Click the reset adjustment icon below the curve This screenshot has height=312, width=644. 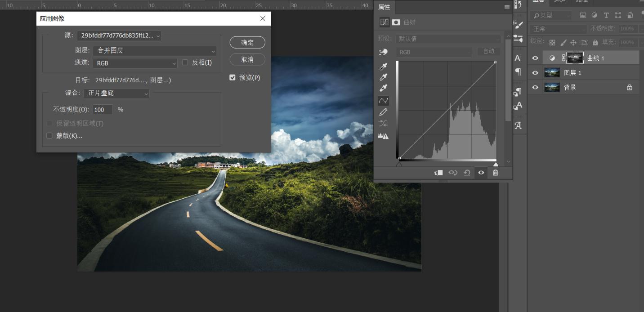pyautogui.click(x=467, y=173)
